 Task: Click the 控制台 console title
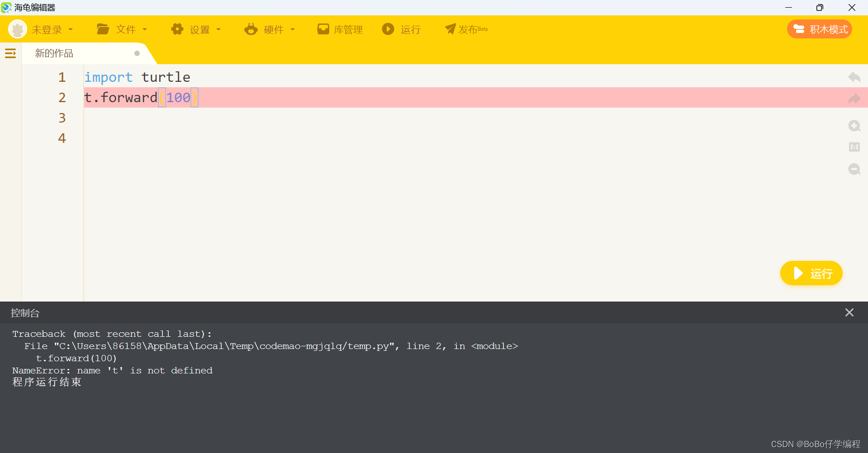(x=25, y=313)
